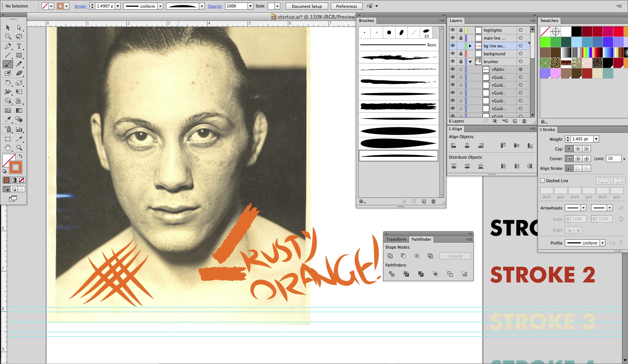Click the Expand button in Pathfinder panel
The image size is (628, 364).
(455, 256)
